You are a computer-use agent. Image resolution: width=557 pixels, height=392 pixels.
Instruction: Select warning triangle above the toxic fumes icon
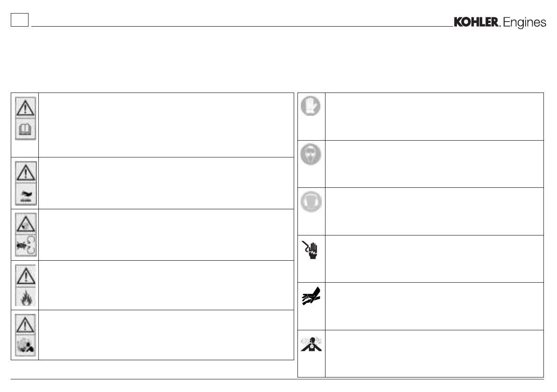tap(24, 324)
